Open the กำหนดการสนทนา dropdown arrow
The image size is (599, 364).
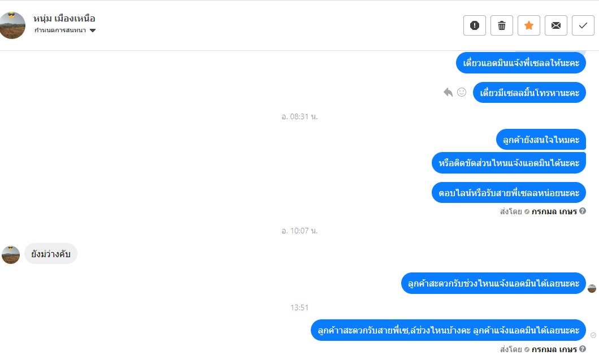tap(93, 31)
